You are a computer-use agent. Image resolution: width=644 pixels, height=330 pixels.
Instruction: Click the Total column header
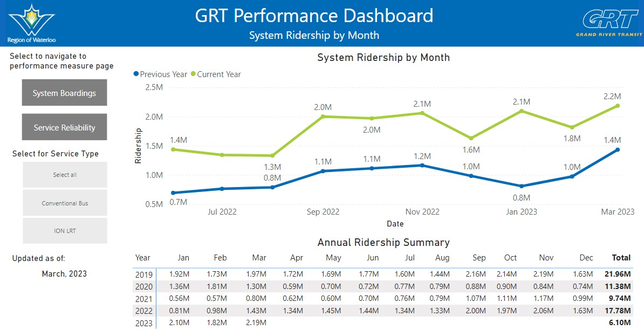[621, 258]
